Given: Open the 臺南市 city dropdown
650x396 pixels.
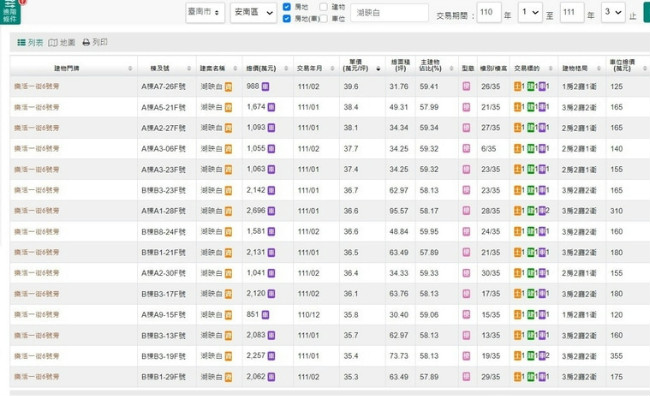Looking at the screenshot, I should click(x=205, y=12).
